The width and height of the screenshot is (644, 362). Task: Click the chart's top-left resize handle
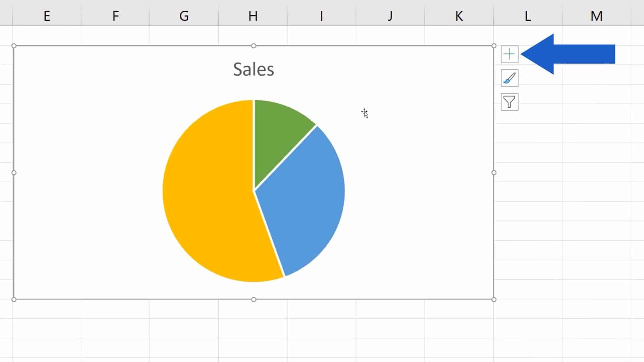14,46
